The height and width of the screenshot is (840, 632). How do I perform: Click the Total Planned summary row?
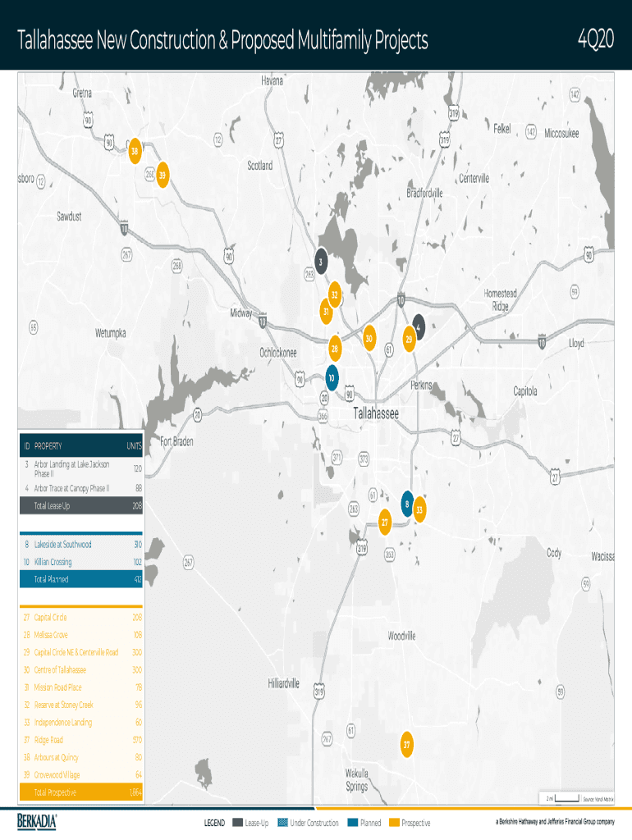click(81, 579)
